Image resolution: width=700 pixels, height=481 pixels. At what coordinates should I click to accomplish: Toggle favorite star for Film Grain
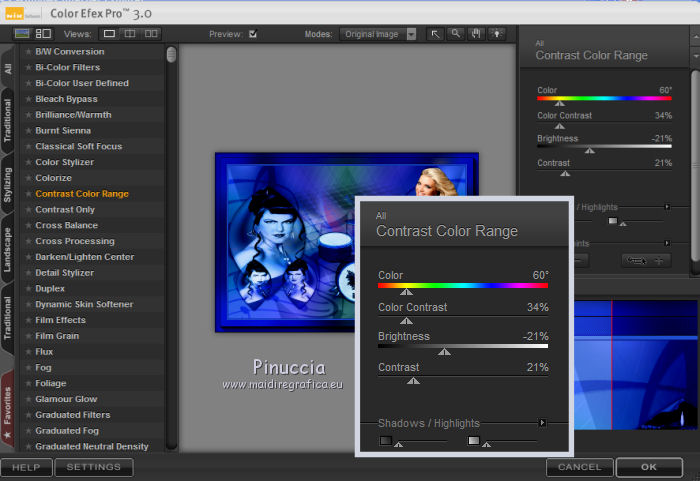28,336
